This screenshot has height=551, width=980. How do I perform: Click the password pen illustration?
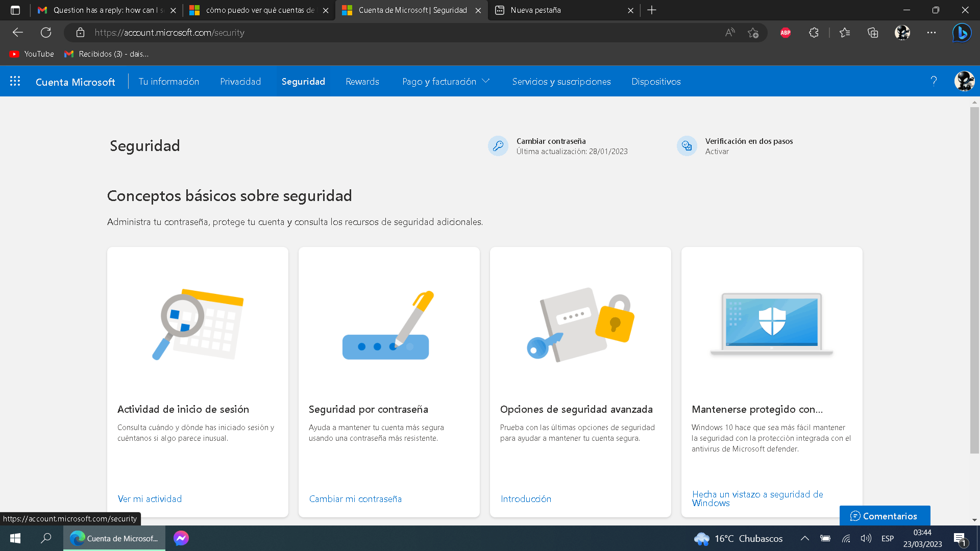[x=388, y=324]
